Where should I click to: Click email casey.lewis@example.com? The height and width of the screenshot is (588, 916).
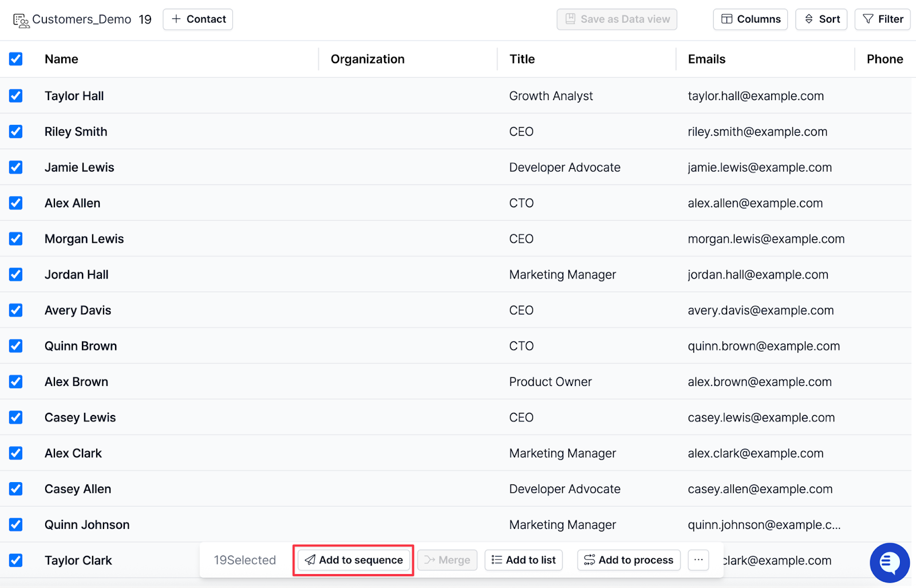[761, 417]
